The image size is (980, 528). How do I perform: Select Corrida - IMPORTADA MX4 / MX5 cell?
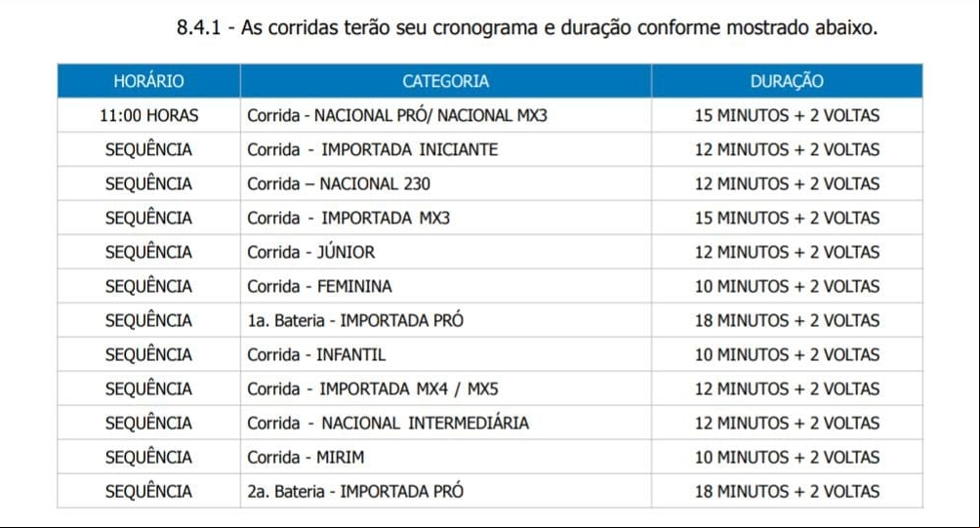tap(446, 388)
